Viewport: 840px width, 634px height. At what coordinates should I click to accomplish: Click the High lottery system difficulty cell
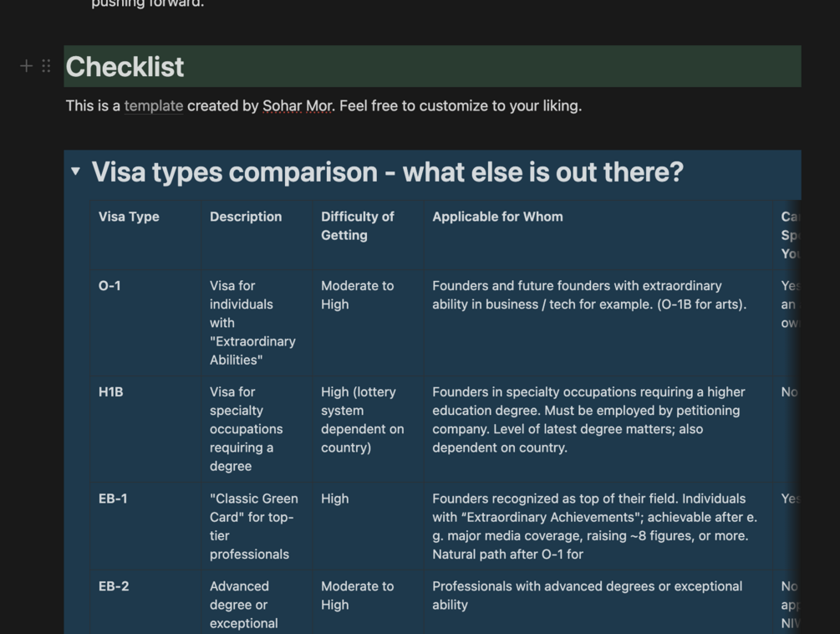click(362, 419)
